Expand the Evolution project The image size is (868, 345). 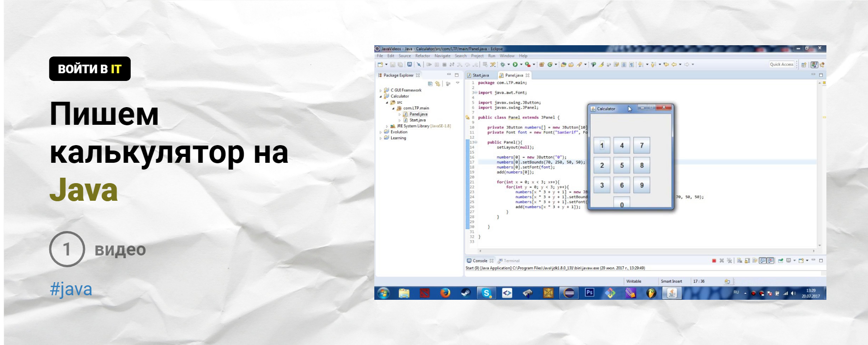381,132
